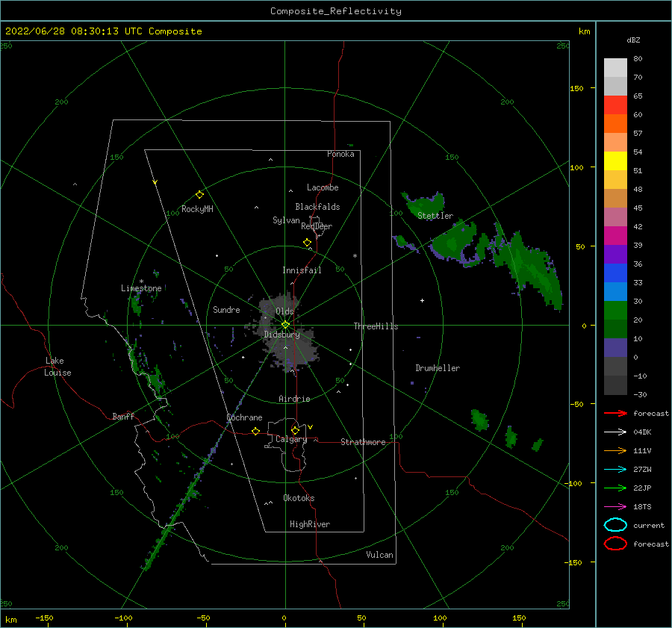Click the Sylvan label
Screen dimensions: 672x628
(286, 220)
